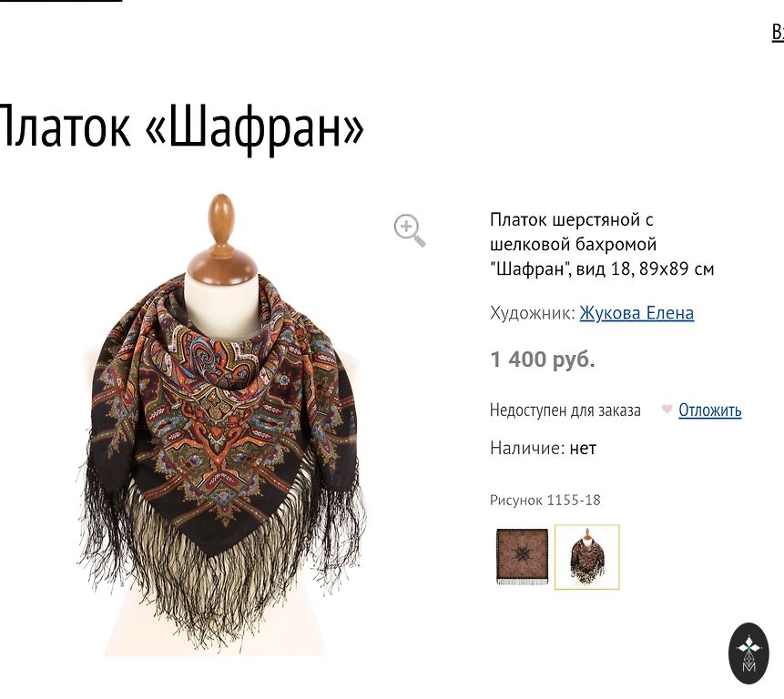Click the Платок шерстяной description text
The height and width of the screenshot is (699, 784).
(602, 244)
